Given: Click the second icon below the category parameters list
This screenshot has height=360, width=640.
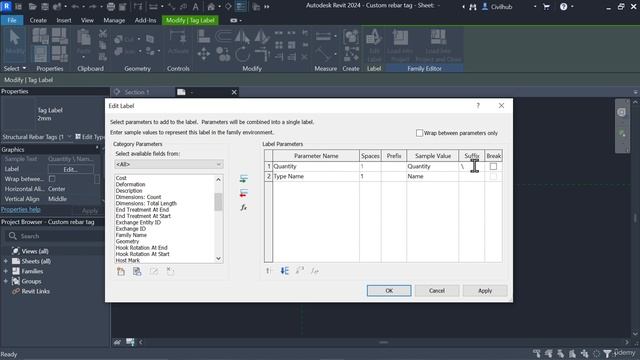Looking at the screenshot, I should pyautogui.click(x=137, y=271).
